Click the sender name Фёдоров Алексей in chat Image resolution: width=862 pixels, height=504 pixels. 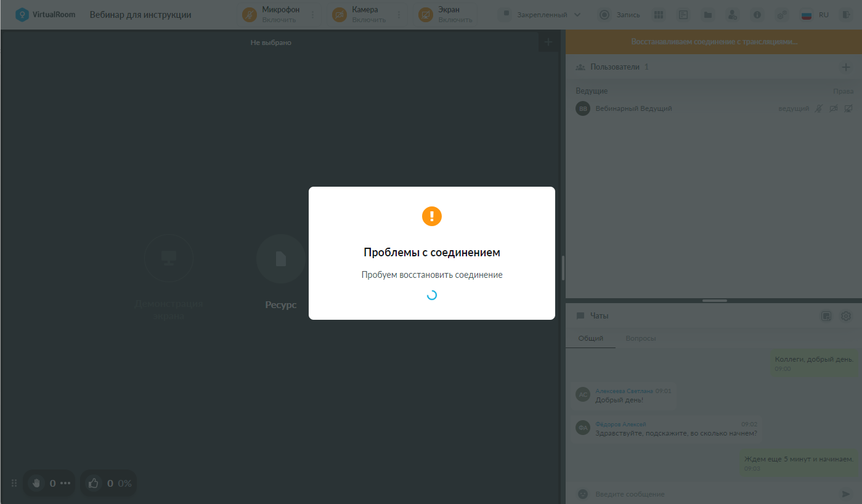coord(620,425)
